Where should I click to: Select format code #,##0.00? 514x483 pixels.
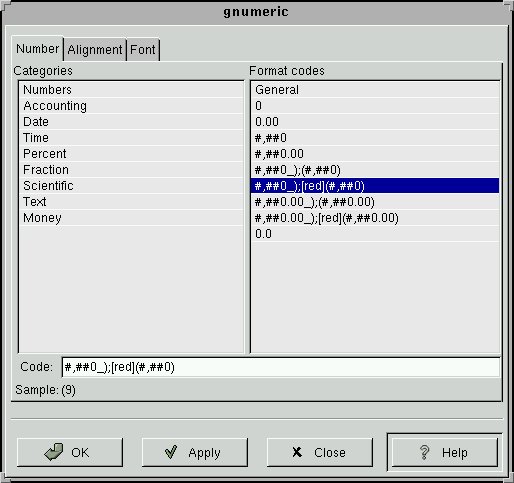[x=375, y=154]
